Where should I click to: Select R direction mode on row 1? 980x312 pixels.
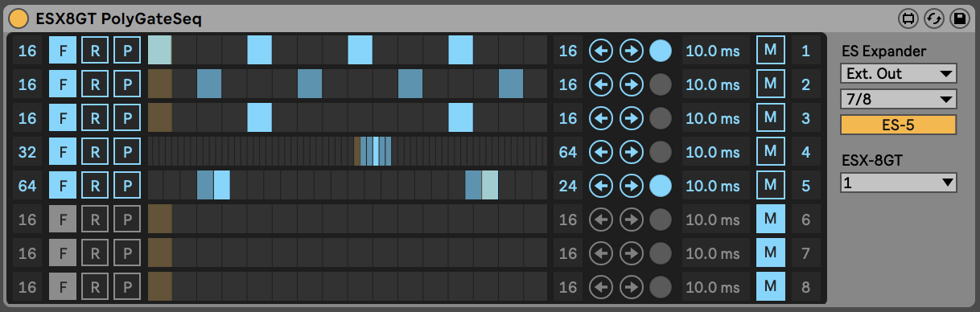[95, 51]
